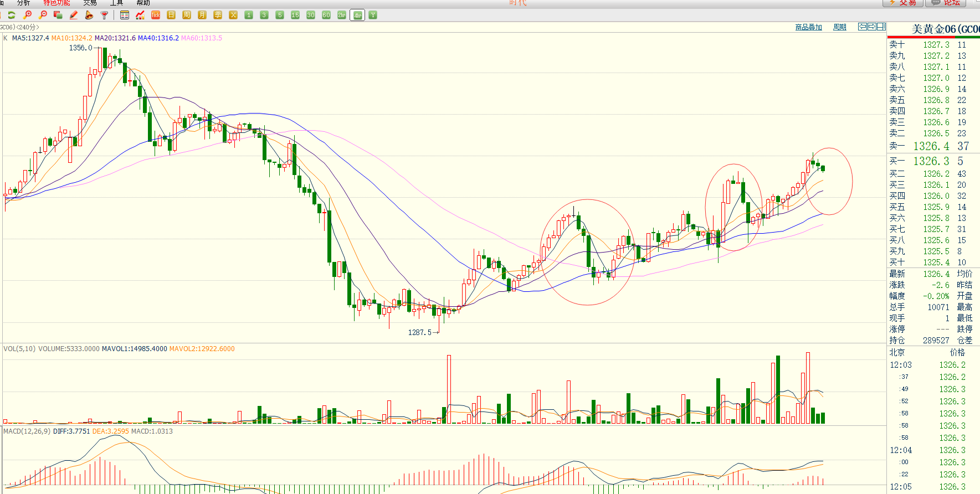This screenshot has height=494, width=980.
Task: Click the green Y period button
Action: click(373, 15)
